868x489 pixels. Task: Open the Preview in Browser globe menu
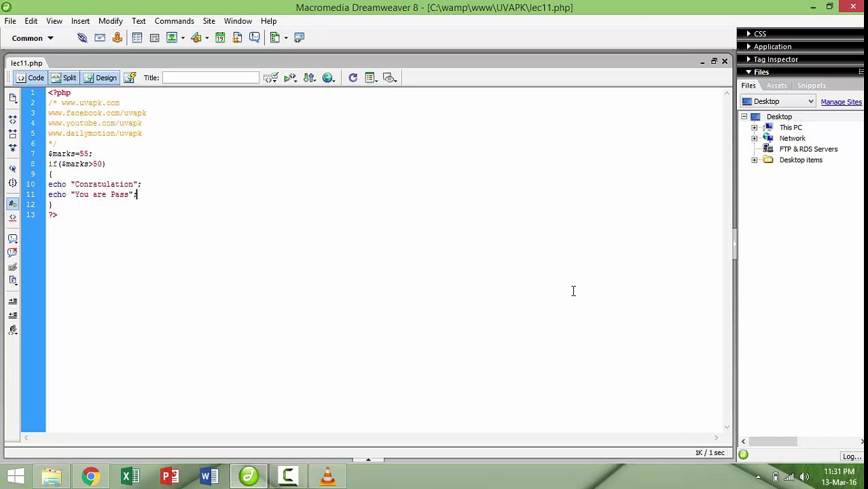click(329, 78)
